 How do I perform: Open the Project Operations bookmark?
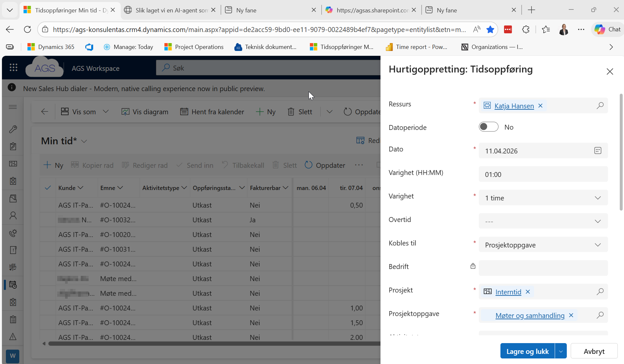click(194, 47)
